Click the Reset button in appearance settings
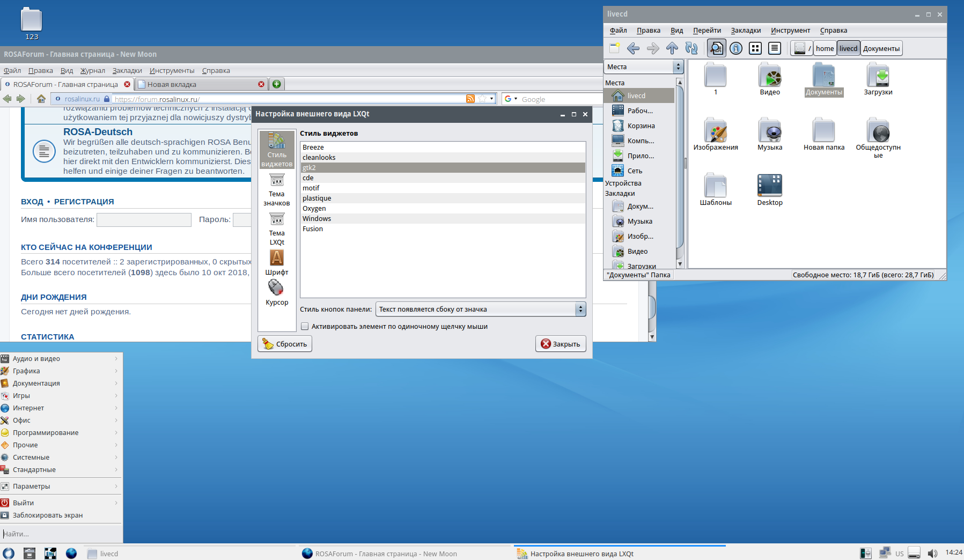964x560 pixels. click(x=285, y=344)
